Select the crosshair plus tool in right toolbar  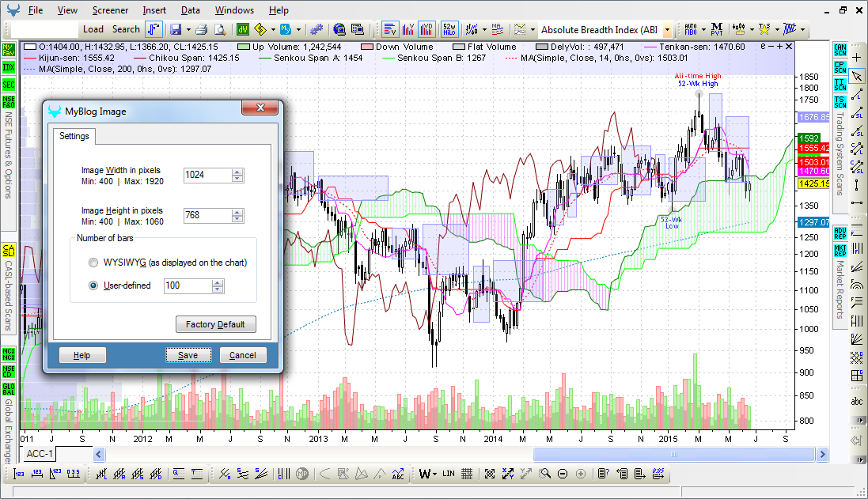click(x=857, y=58)
